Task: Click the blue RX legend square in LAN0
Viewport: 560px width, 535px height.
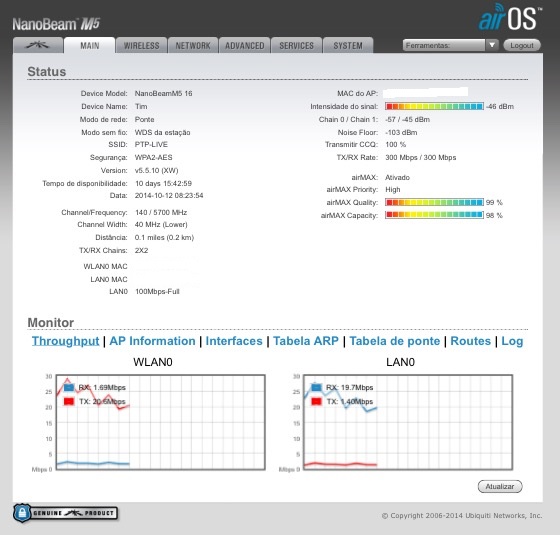Action: click(x=316, y=388)
